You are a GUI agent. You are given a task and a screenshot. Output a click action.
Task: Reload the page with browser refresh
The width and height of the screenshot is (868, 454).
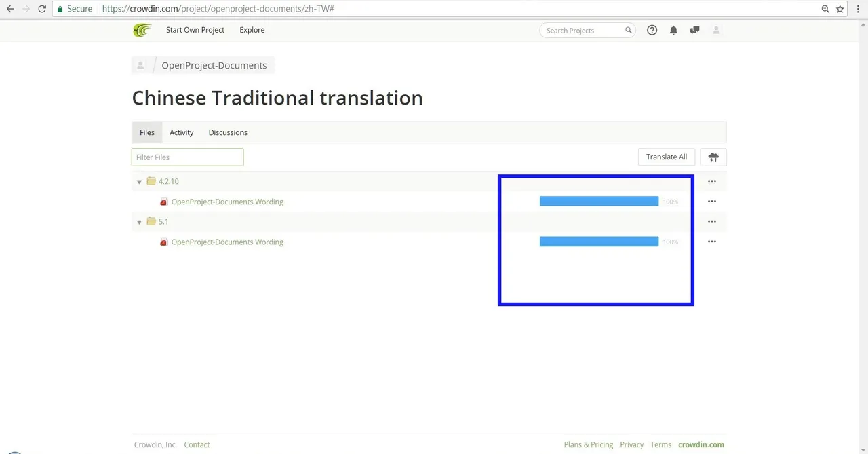coord(42,9)
